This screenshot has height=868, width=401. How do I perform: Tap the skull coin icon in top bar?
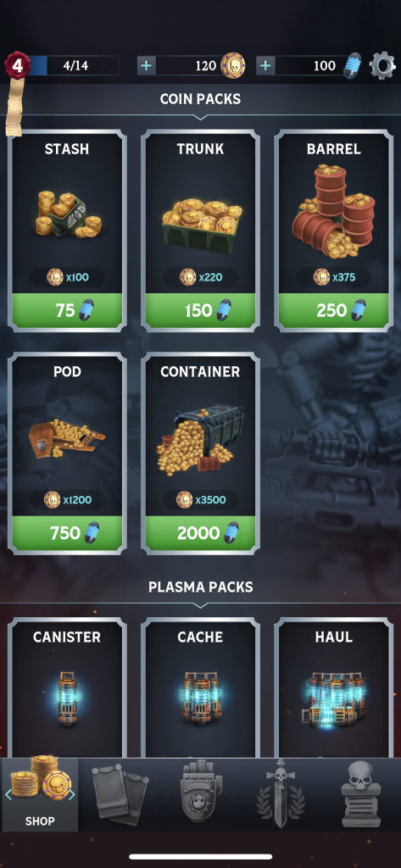(x=232, y=66)
